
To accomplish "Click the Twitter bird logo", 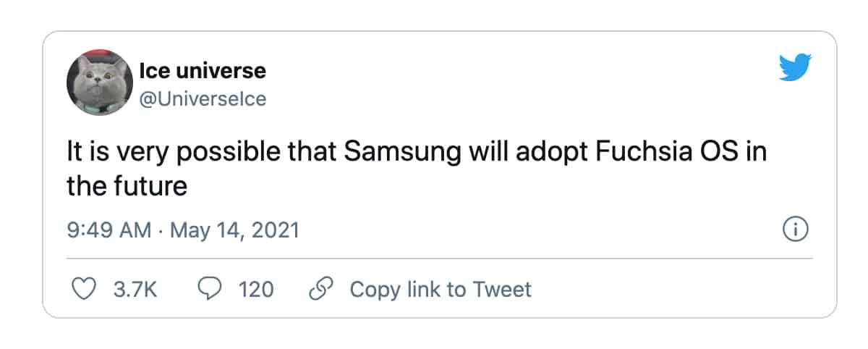I will click(x=795, y=69).
